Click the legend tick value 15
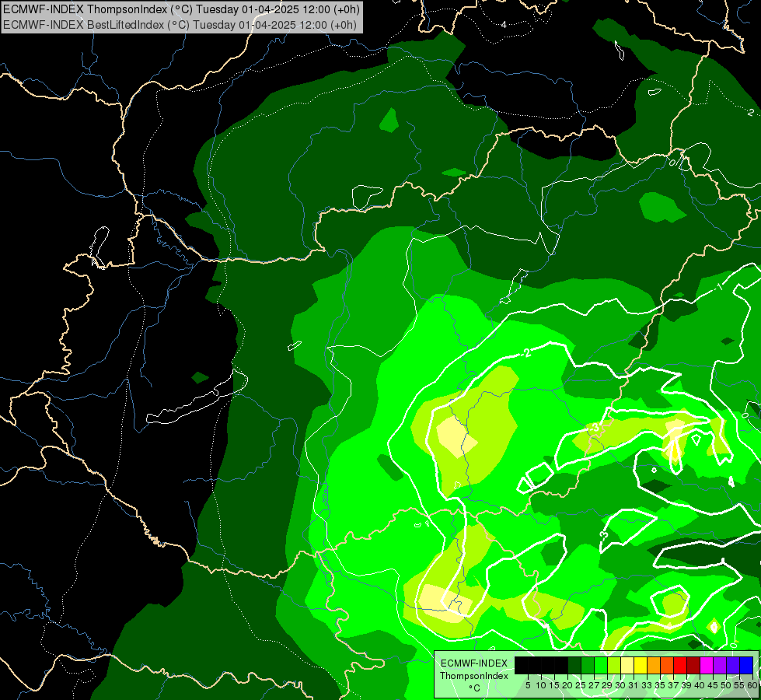Viewport: 761px width, 700px height. (554, 685)
